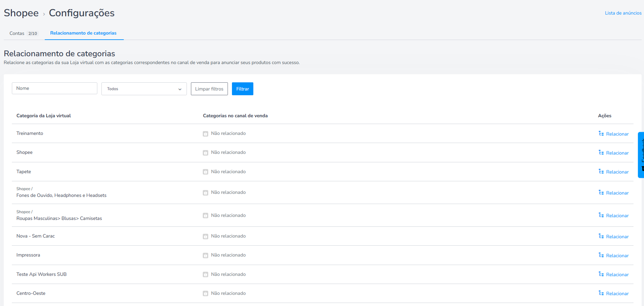
Task: Click the relate icon in the Centro-Oeste row
Action: click(x=601, y=293)
